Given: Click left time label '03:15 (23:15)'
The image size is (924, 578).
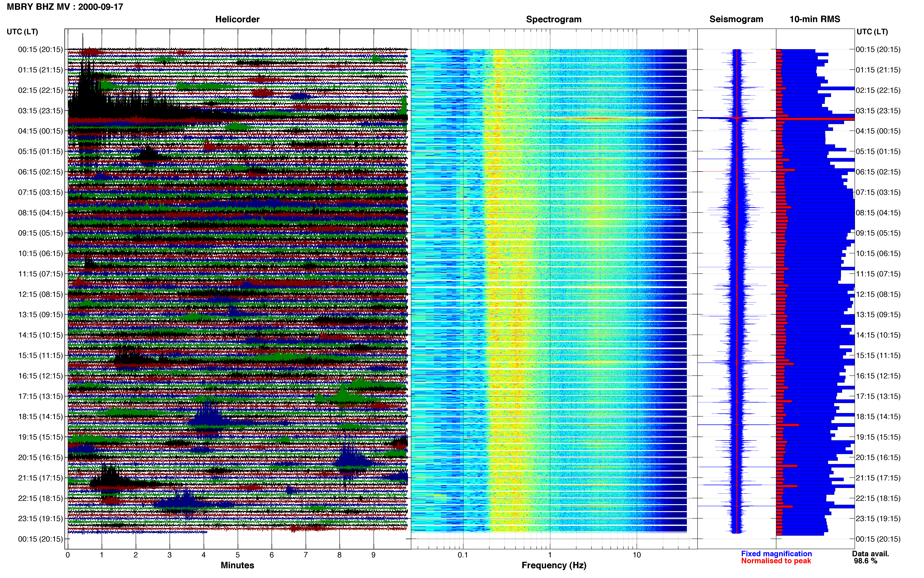Looking at the screenshot, I should [x=41, y=110].
